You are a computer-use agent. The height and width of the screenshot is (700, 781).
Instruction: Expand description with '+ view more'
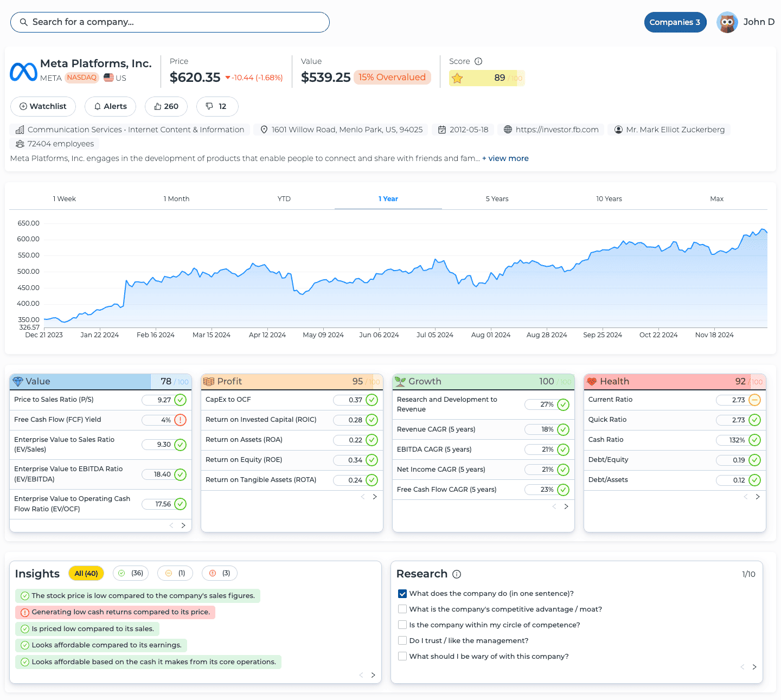tap(505, 158)
